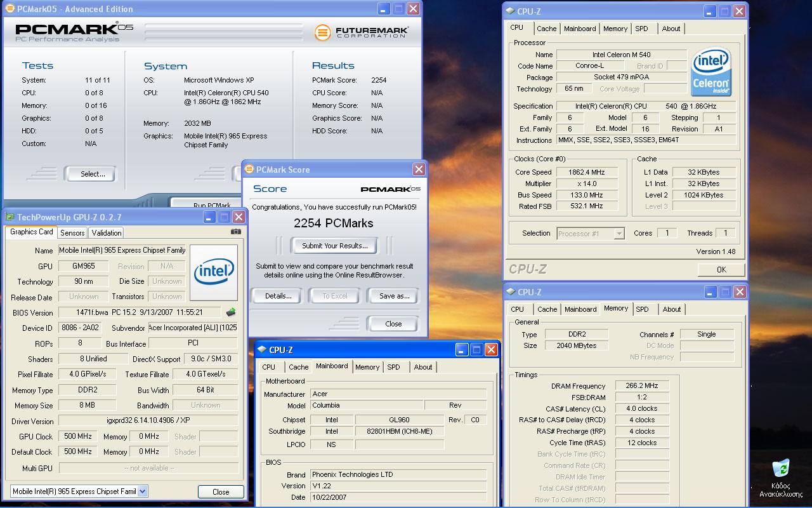Screen dimensions: 812x508
Task: Click the PCMark Score title bar icon
Action: point(249,170)
